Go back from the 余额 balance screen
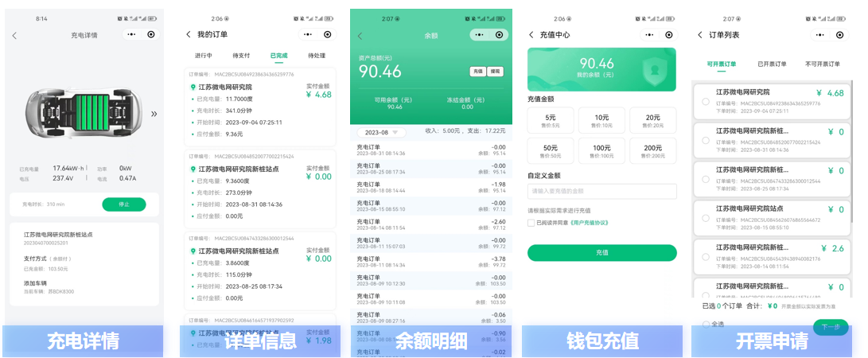Screen dimensions: 868x358 coord(360,36)
